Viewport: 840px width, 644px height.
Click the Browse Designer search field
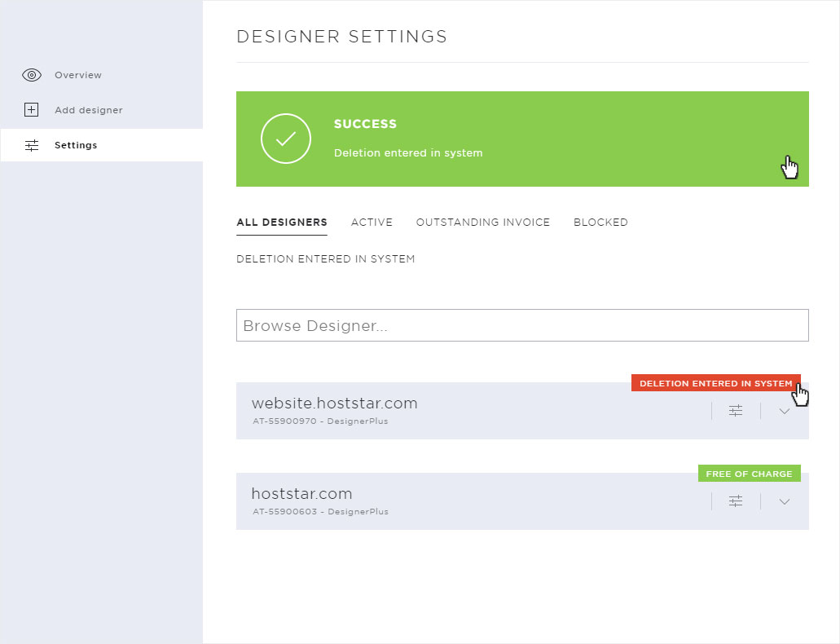tap(522, 325)
